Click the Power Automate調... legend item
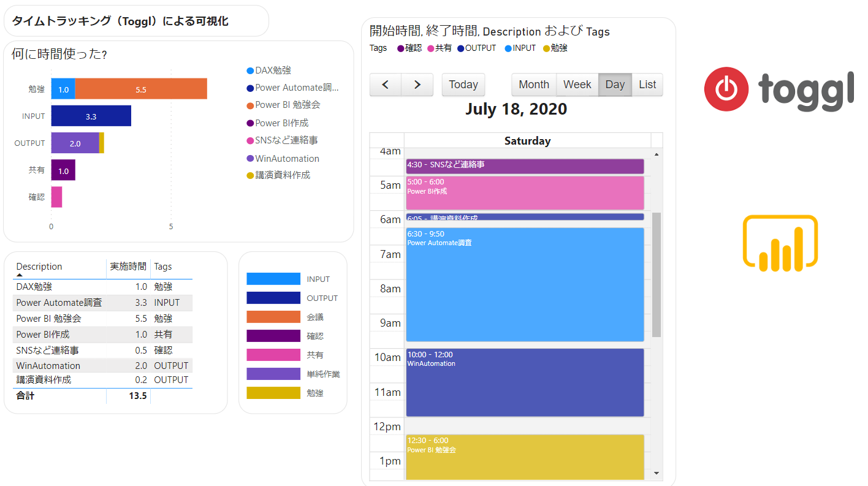Screen dimensions: 868x486 (x=292, y=88)
